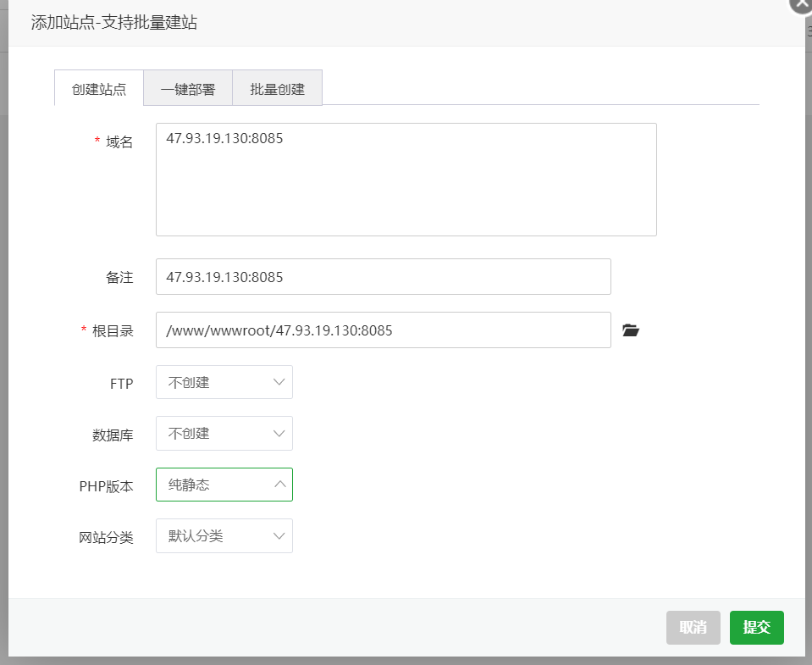Collapse the PHP版本 dropdown showing 纯静态

[x=224, y=485]
